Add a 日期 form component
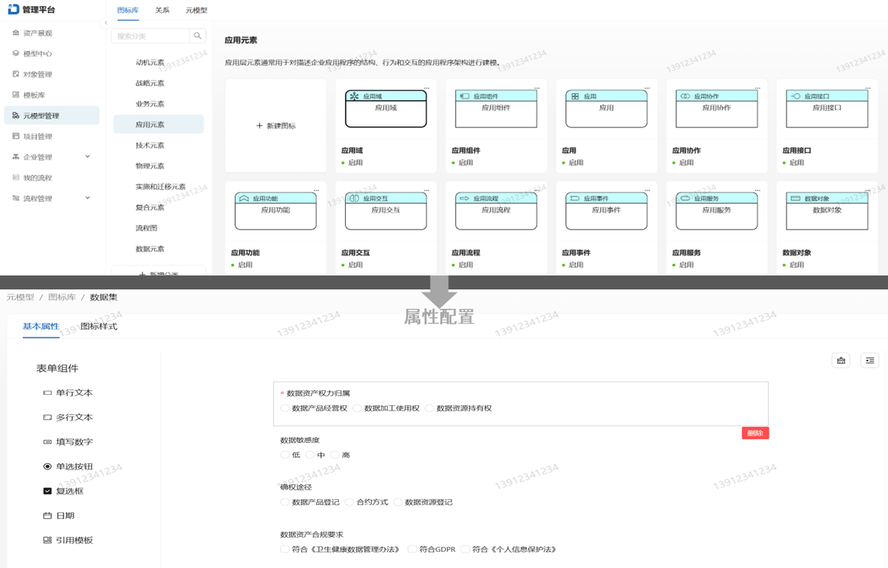Image resolution: width=888 pixels, height=568 pixels. tap(59, 516)
